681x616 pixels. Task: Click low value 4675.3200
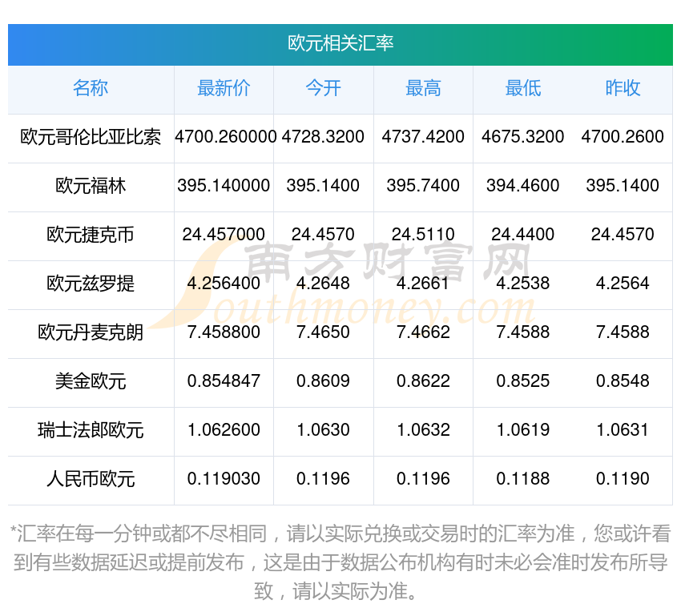coord(523,137)
